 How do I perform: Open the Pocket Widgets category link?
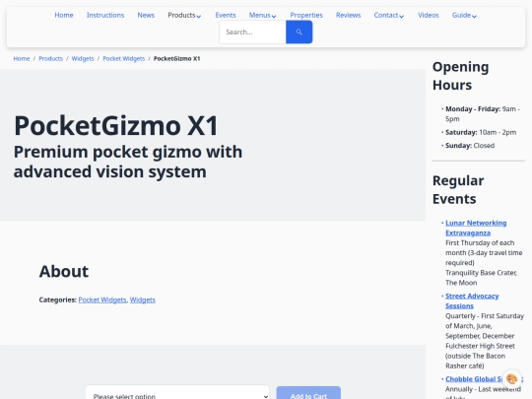(x=102, y=299)
